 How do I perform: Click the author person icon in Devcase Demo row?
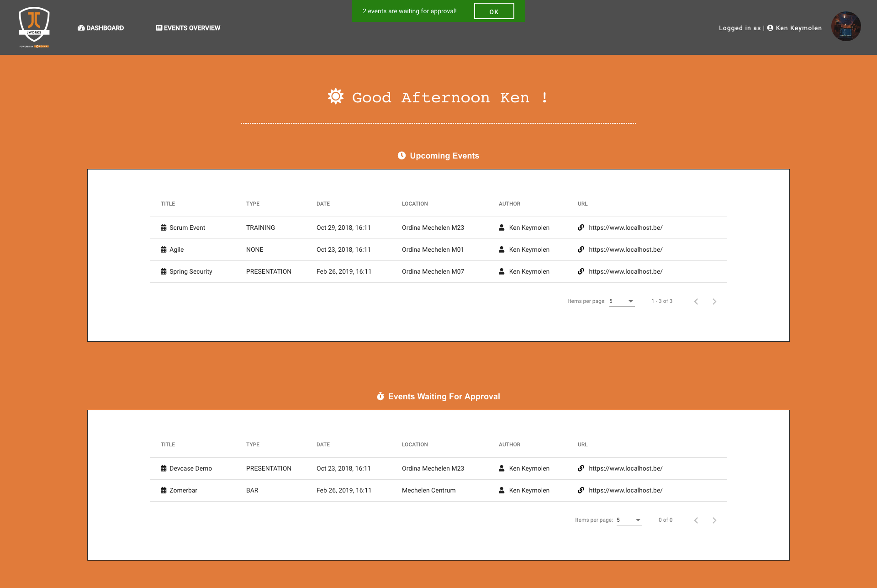click(x=502, y=468)
